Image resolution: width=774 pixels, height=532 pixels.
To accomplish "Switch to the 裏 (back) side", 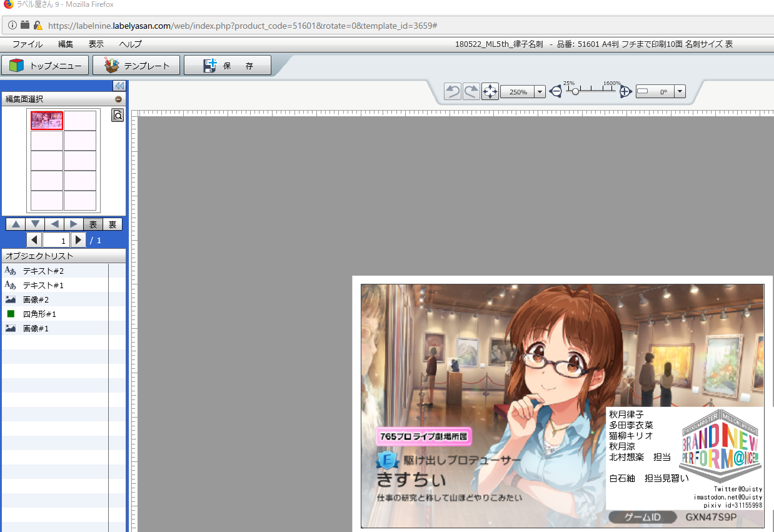I will [x=113, y=224].
